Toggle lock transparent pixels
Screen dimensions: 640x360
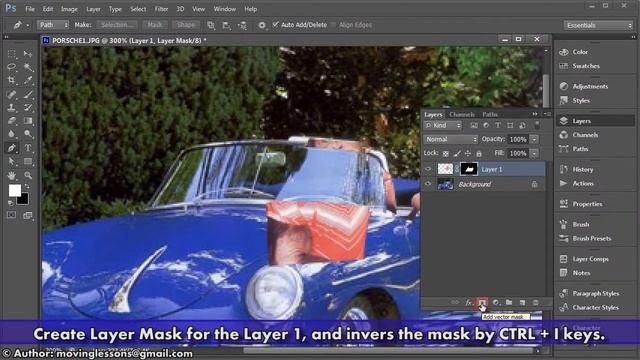coord(446,153)
